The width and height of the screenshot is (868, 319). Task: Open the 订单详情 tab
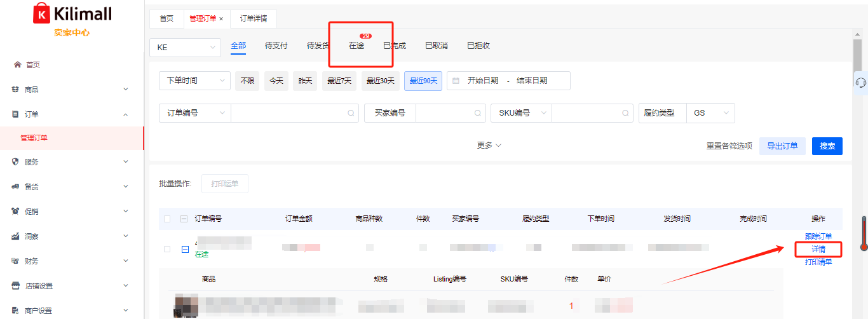pos(254,19)
